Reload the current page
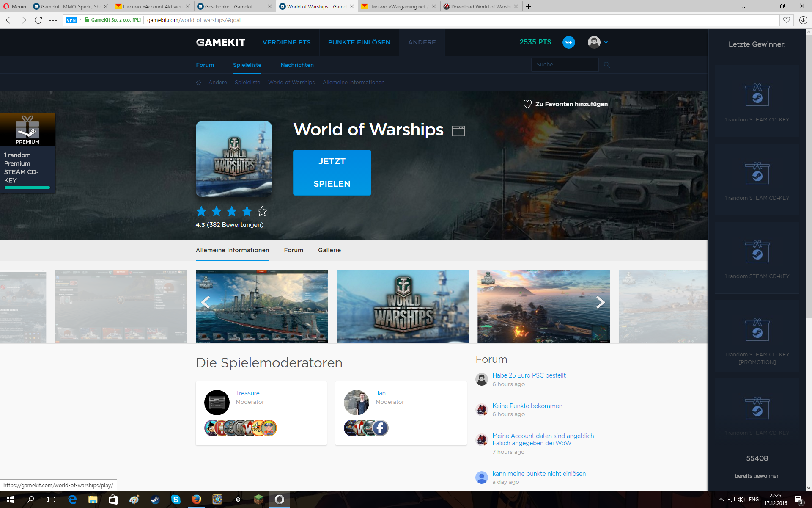This screenshot has width=812, height=508. [38, 20]
